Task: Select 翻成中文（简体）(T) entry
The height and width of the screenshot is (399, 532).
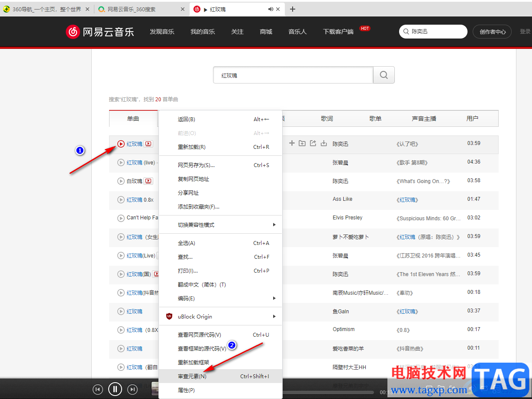Action: click(x=221, y=284)
